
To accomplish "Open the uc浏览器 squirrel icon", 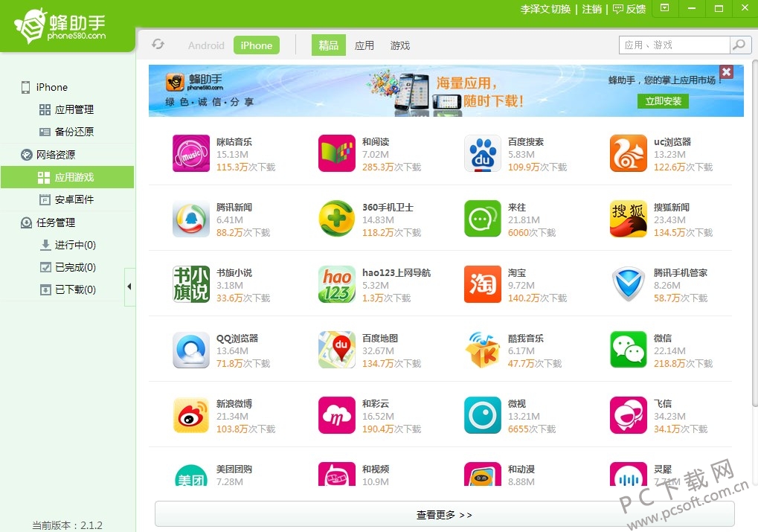I will [629, 153].
